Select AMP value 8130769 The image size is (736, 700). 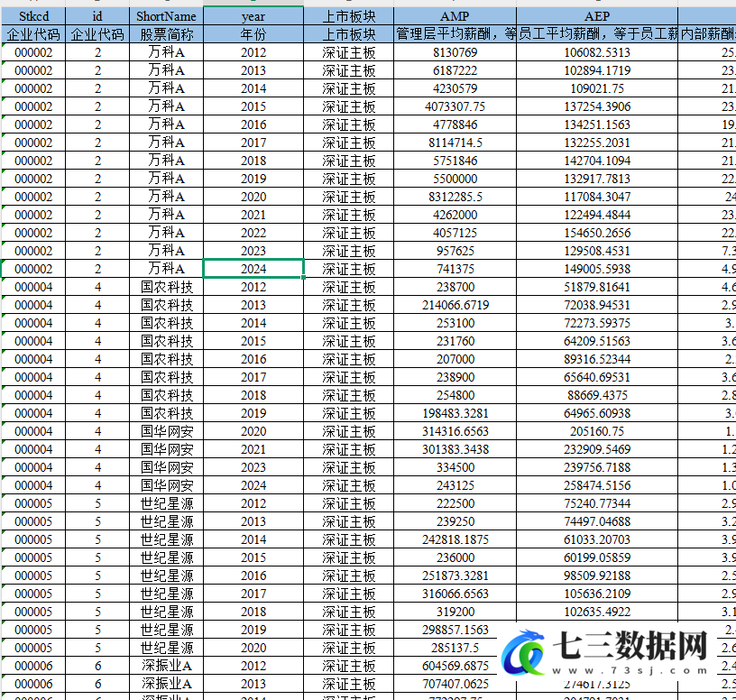click(455, 52)
